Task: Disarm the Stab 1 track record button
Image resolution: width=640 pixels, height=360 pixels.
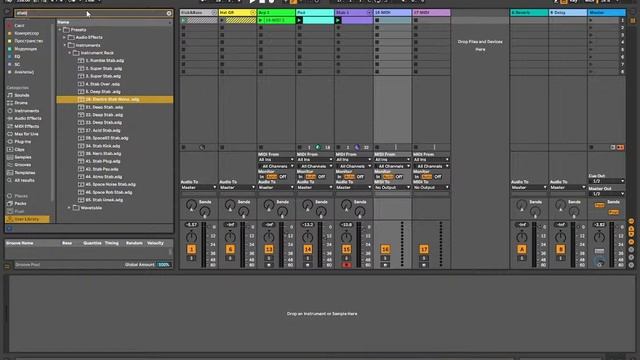Action: (347, 265)
